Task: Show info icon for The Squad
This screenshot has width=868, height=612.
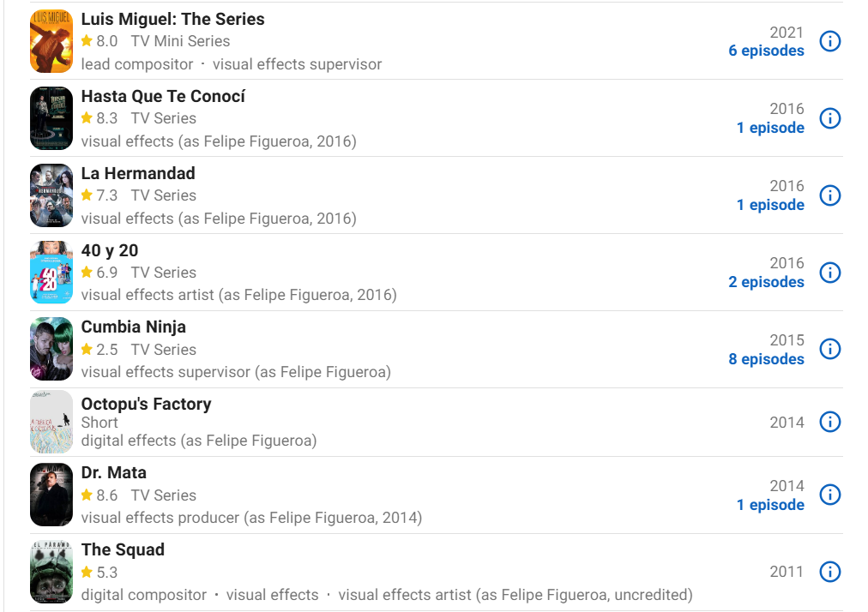Action: tap(829, 572)
